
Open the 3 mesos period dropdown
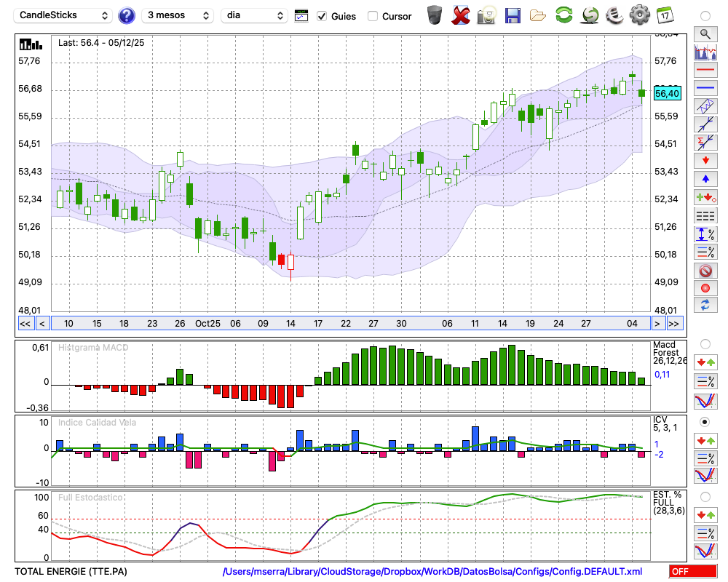178,15
